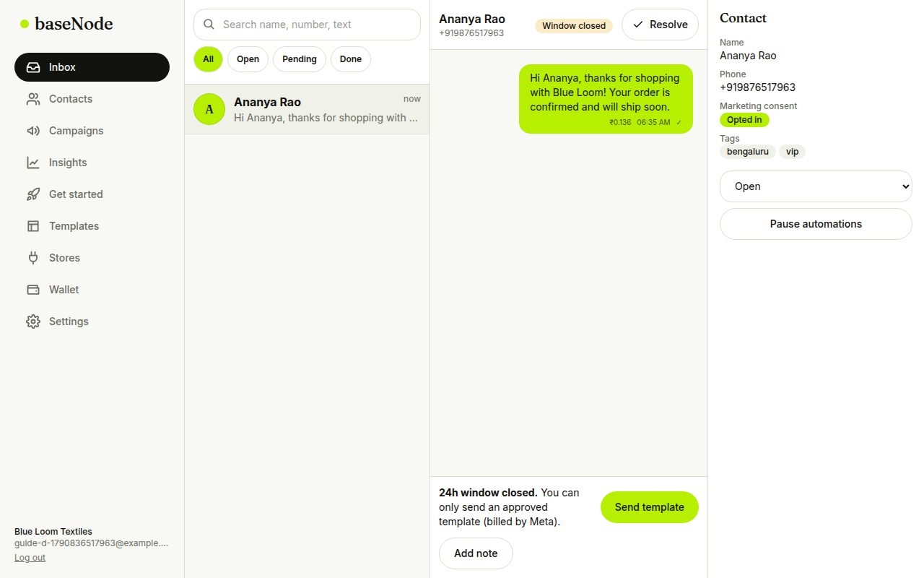Filter conversations by Done status
924x578 pixels.
[x=351, y=59]
